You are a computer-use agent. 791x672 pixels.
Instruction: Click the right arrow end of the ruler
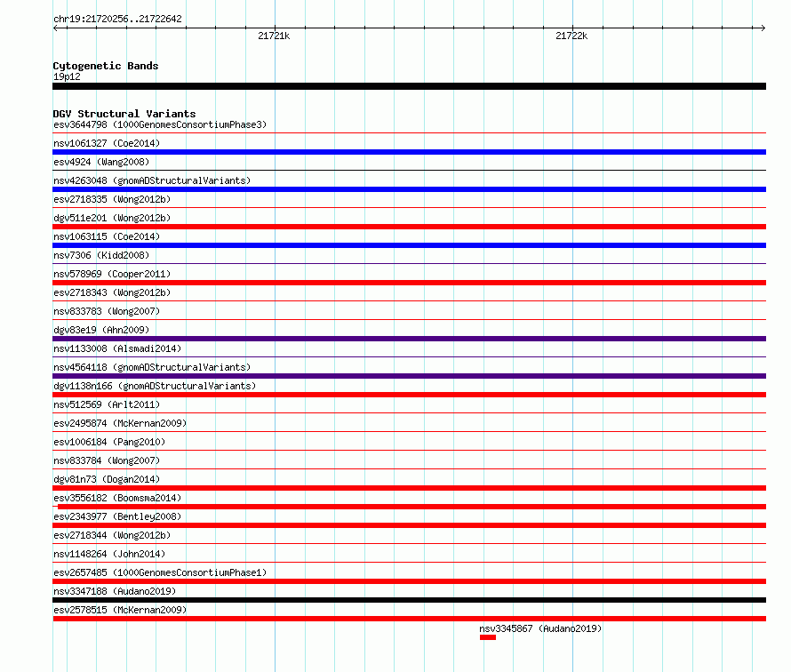pyautogui.click(x=763, y=28)
